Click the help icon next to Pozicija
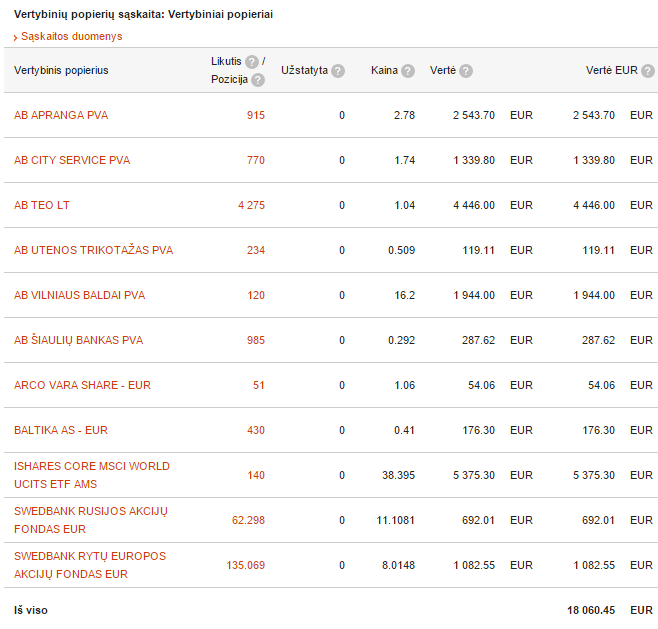The width and height of the screenshot is (658, 629). (x=258, y=80)
